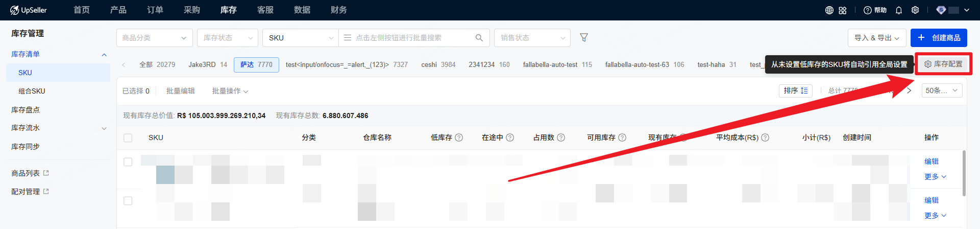Open the apps grid icon in header
Image resolution: width=980 pixels, height=229 pixels.
[843, 10]
